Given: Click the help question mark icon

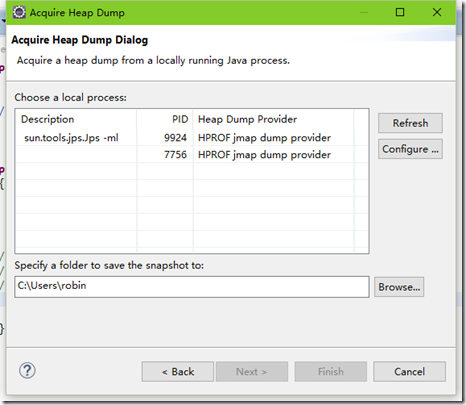Looking at the screenshot, I should coord(27,371).
